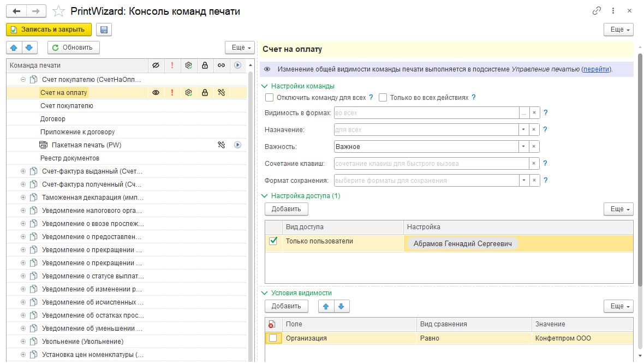This screenshot has width=644, height=364.
Task: Follow the 'перейти' link
Action: coord(596,69)
